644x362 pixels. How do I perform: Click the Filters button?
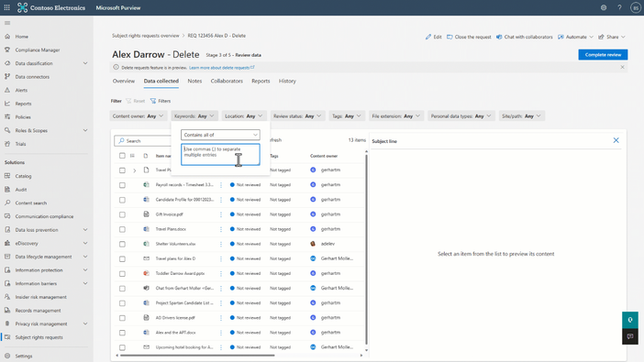pos(161,101)
